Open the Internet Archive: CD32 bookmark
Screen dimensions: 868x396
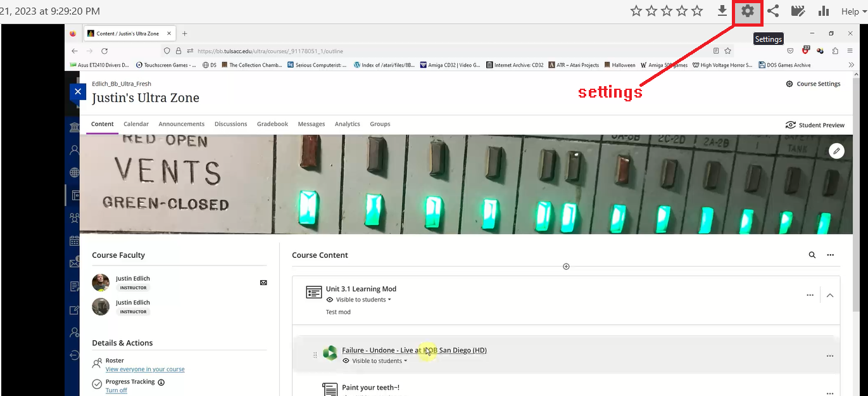tap(515, 65)
